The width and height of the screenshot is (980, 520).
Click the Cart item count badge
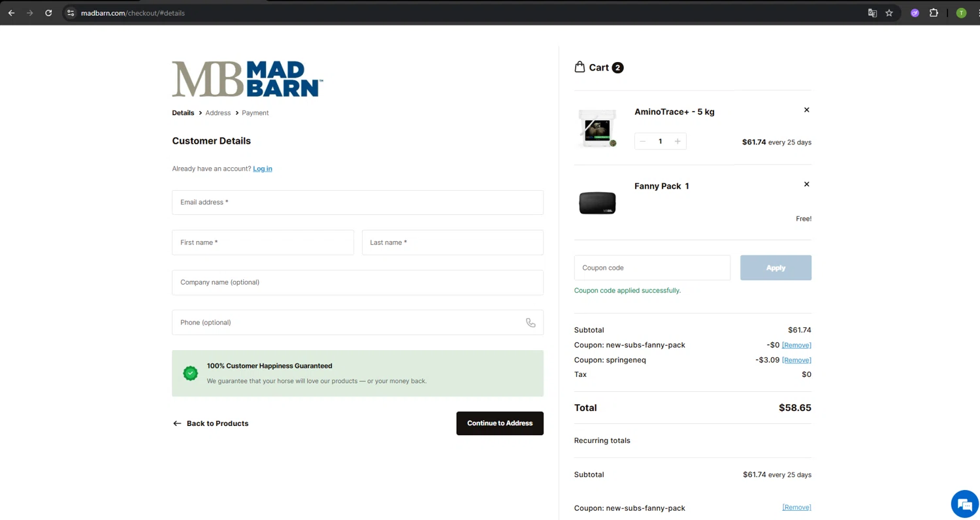[x=617, y=67]
